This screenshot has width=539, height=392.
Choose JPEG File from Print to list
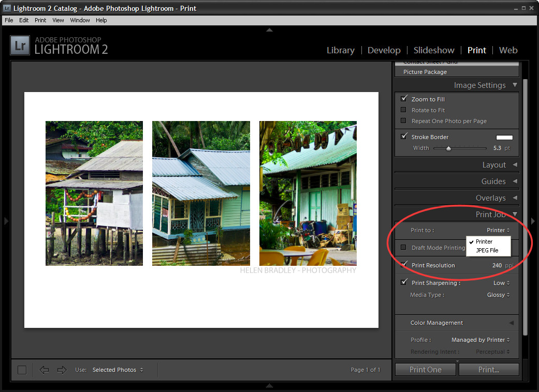click(487, 250)
